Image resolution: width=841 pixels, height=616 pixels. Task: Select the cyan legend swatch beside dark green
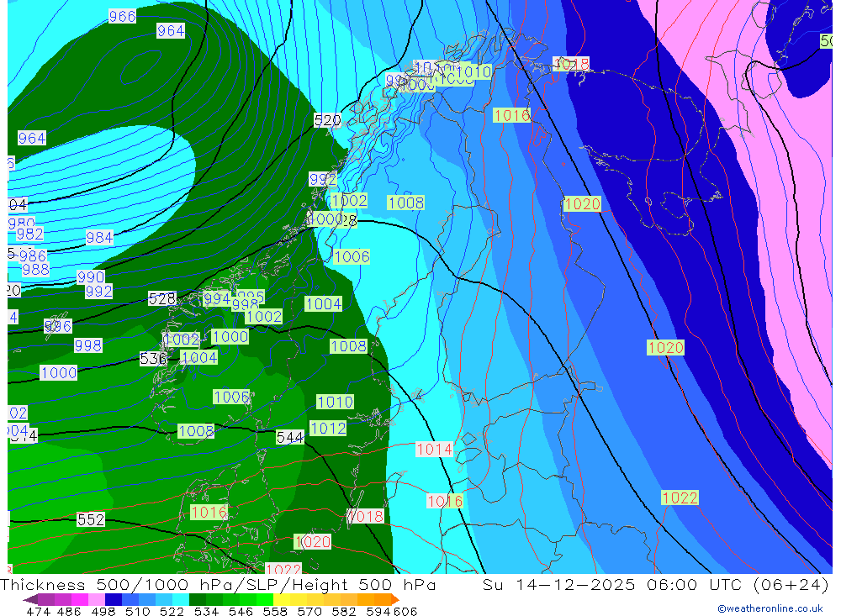click(x=181, y=599)
